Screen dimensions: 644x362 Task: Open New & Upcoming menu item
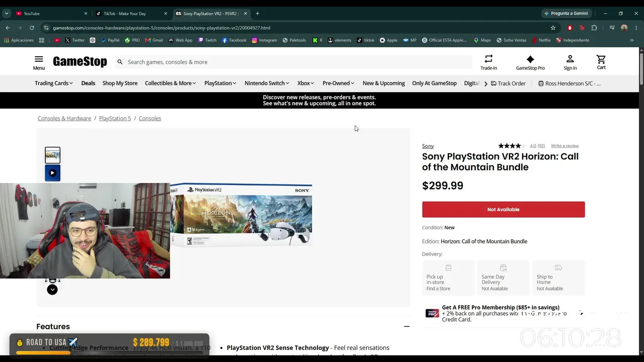tap(384, 83)
